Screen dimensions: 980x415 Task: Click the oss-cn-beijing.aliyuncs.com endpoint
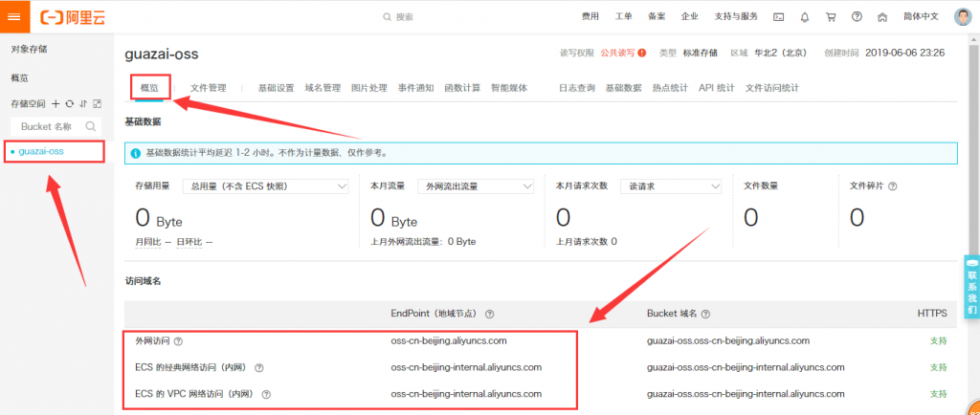449,340
